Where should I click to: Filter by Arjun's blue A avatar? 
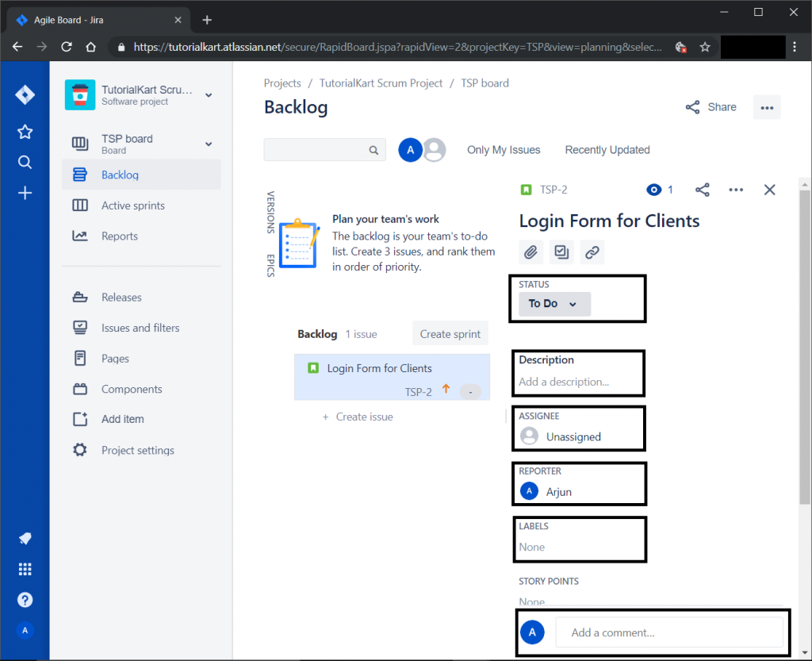pos(410,150)
